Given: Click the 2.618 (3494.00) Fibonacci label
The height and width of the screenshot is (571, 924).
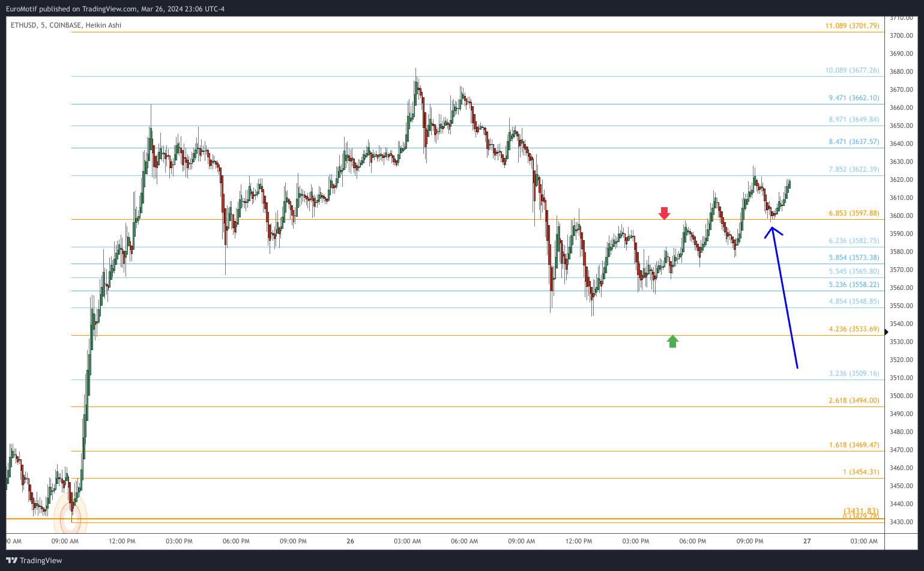Looking at the screenshot, I should [x=854, y=400].
